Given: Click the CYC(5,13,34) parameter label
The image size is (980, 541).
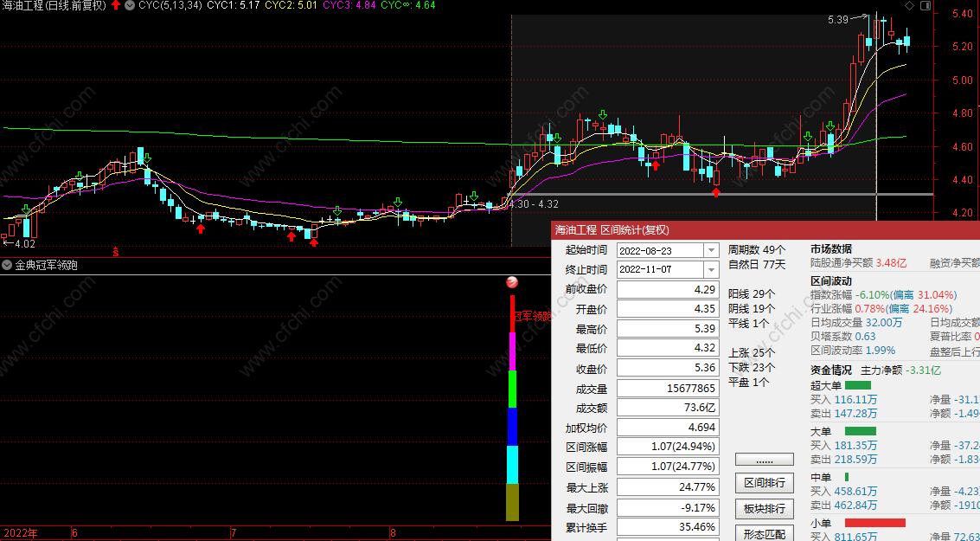Looking at the screenshot, I should (x=170, y=5).
